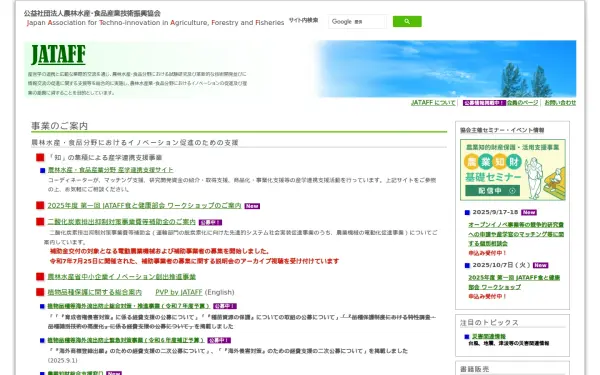Open '二酸化炭素排出抑制対策事業費等補助金のご案内' link
This screenshot has width=600, height=375.
(121, 222)
